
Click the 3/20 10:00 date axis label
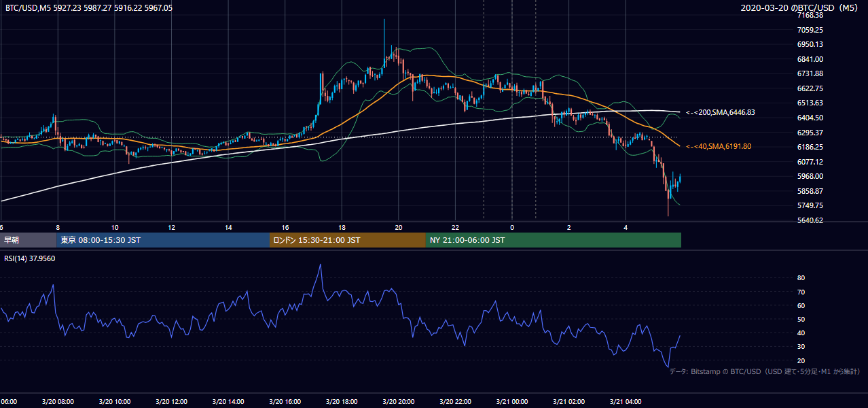coord(114,402)
